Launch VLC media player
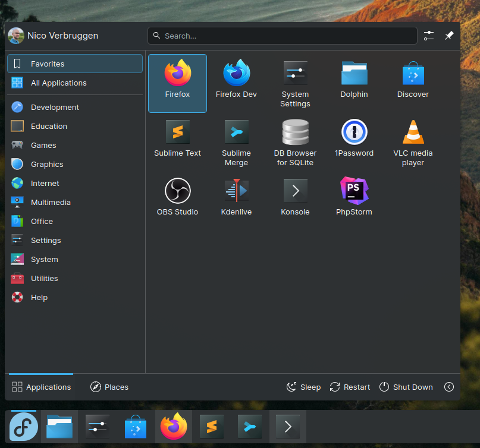The width and height of the screenshot is (480, 448). pos(413,142)
